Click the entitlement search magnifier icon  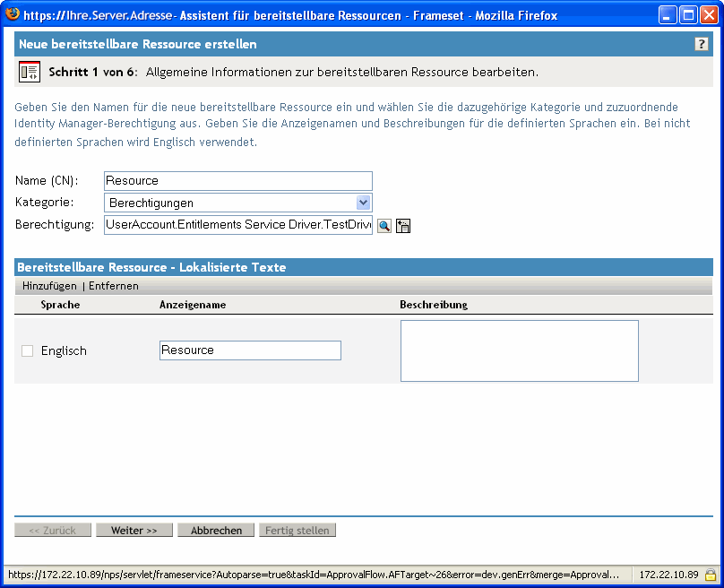pyautogui.click(x=384, y=226)
